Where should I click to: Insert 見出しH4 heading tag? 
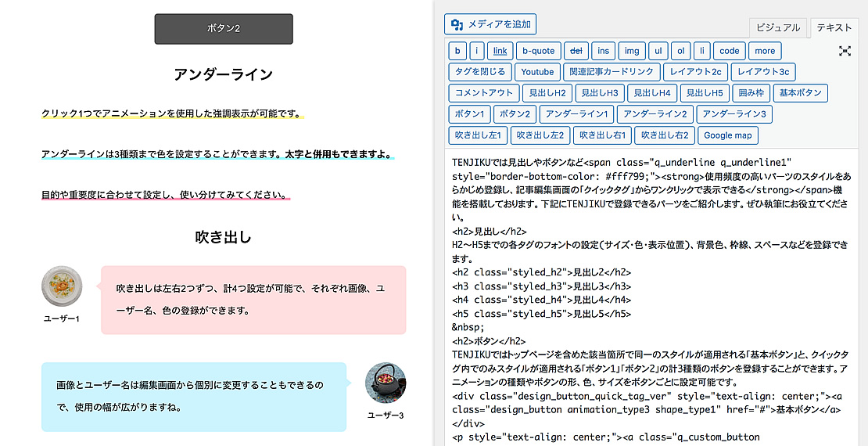[x=652, y=93]
